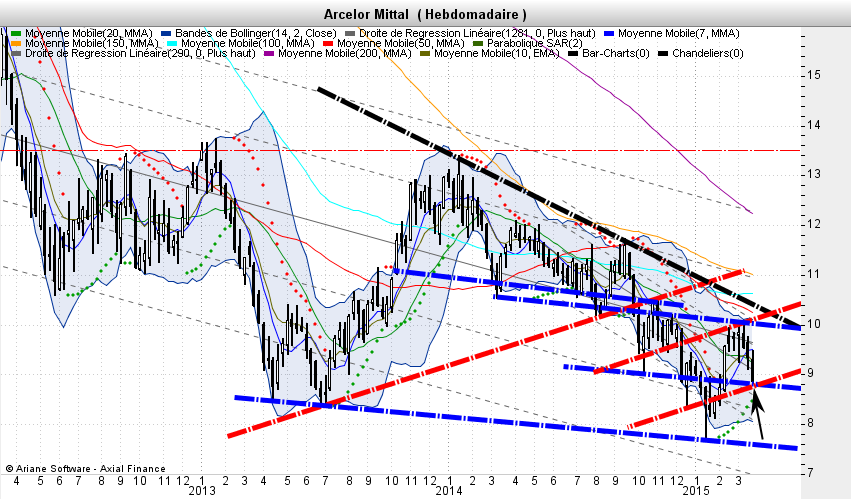Select 'Droite de Regression Linéaire(1281, 0, Plus haut)' label
Screen dimensions: 851x499
click(x=478, y=34)
